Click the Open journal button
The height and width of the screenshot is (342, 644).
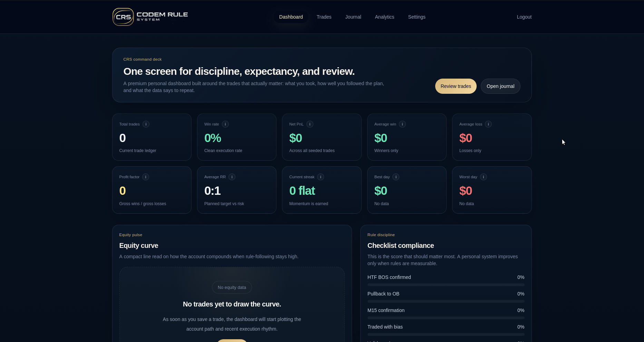(500, 86)
